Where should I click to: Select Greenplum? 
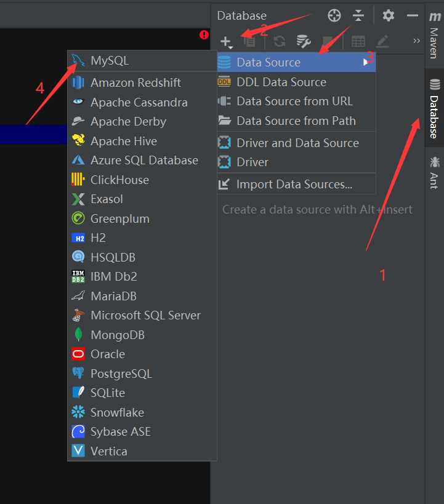click(x=142, y=219)
